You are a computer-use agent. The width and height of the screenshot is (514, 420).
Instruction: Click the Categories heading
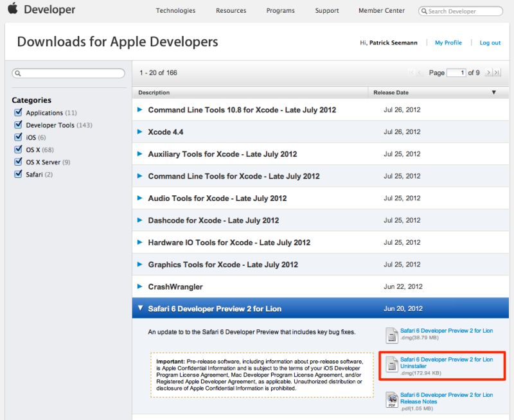(31, 100)
